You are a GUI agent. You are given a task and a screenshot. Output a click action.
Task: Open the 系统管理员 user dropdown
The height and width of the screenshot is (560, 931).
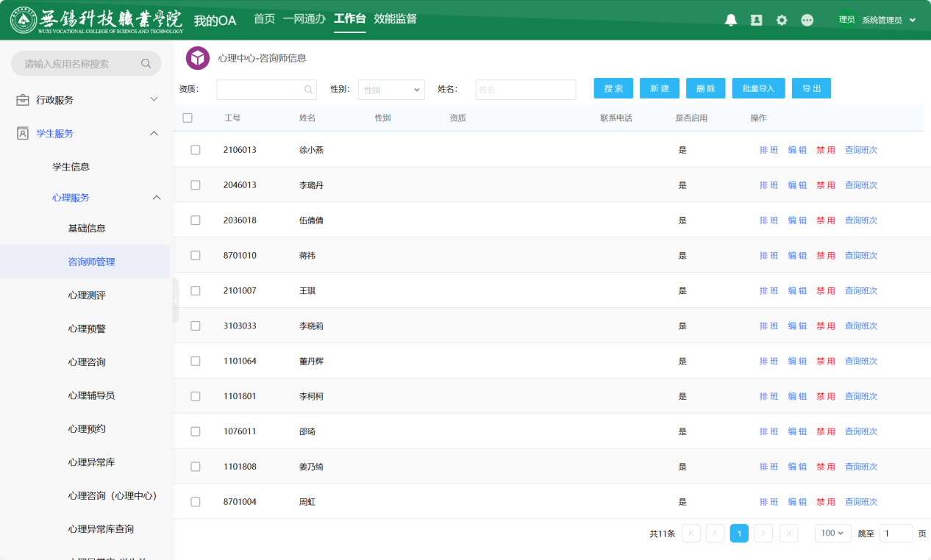(889, 20)
